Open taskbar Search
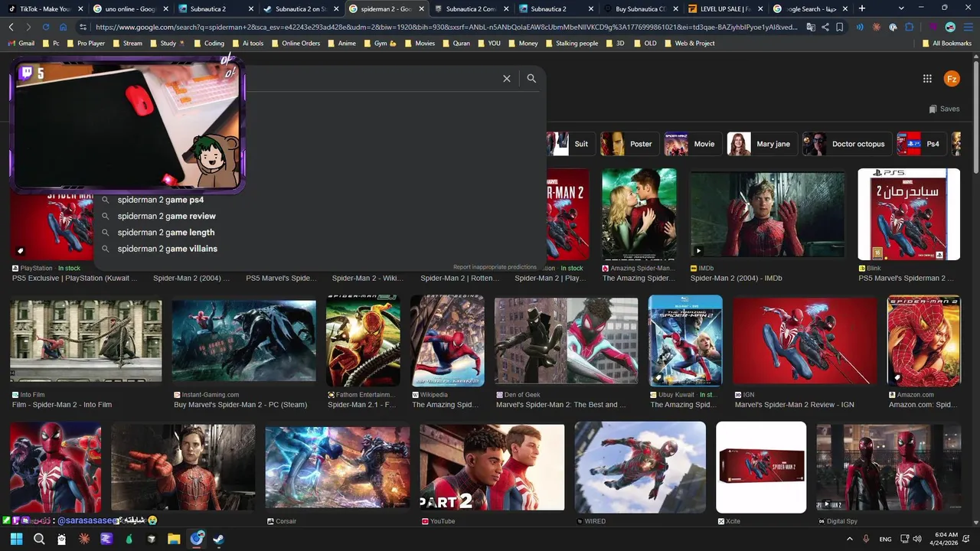 tap(39, 539)
